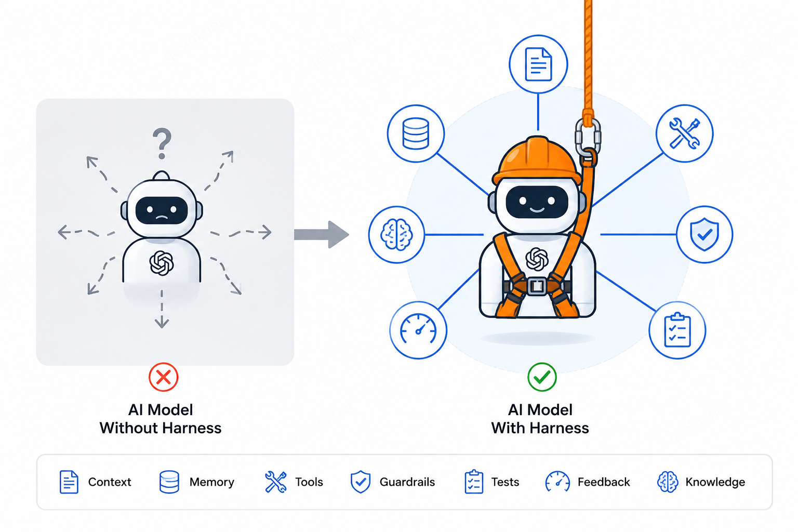This screenshot has width=798, height=532.
Task: Click the document icon circle above the harnessed robot
Action: tap(538, 64)
